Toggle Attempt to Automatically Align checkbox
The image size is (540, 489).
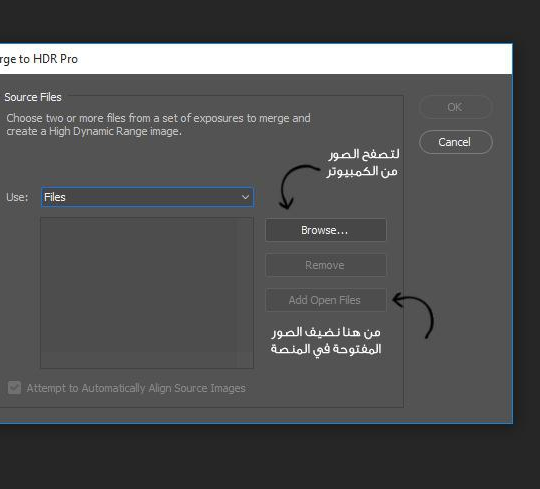pyautogui.click(x=14, y=388)
